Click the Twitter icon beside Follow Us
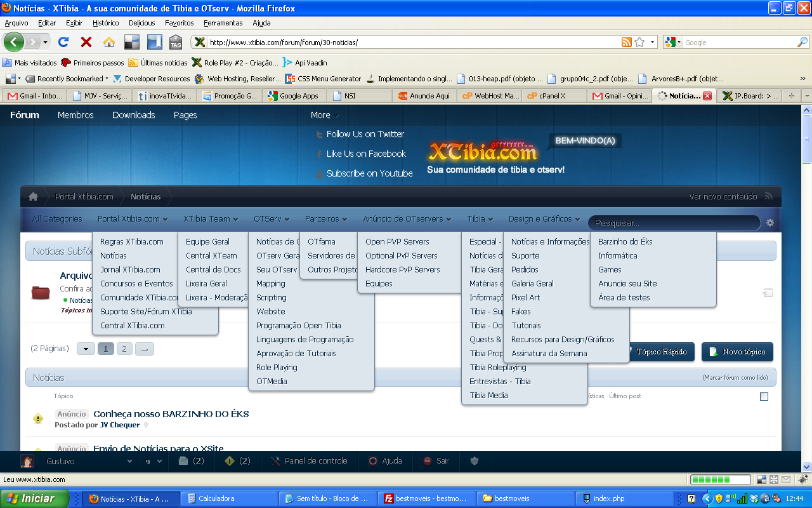This screenshot has width=812, height=508. coord(319,134)
